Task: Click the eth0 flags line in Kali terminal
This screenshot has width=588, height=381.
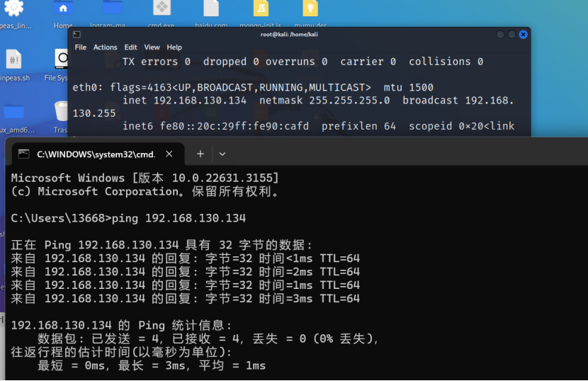Action: [253, 87]
